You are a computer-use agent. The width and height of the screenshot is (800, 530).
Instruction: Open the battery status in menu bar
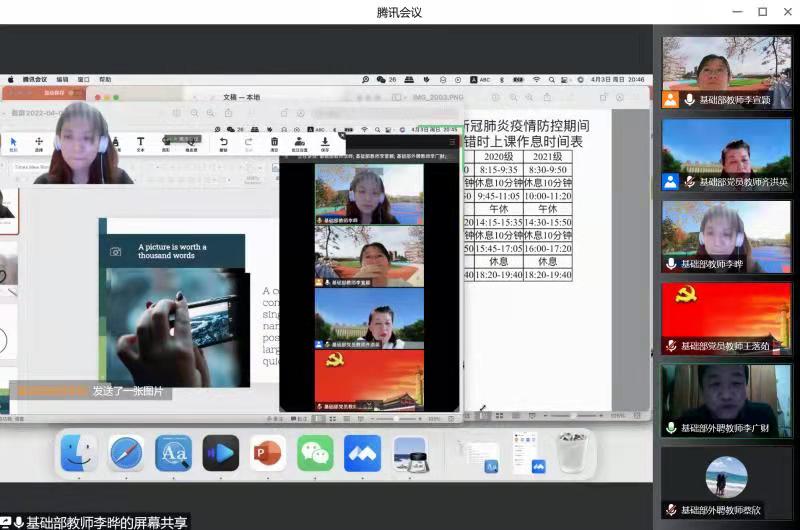point(518,80)
